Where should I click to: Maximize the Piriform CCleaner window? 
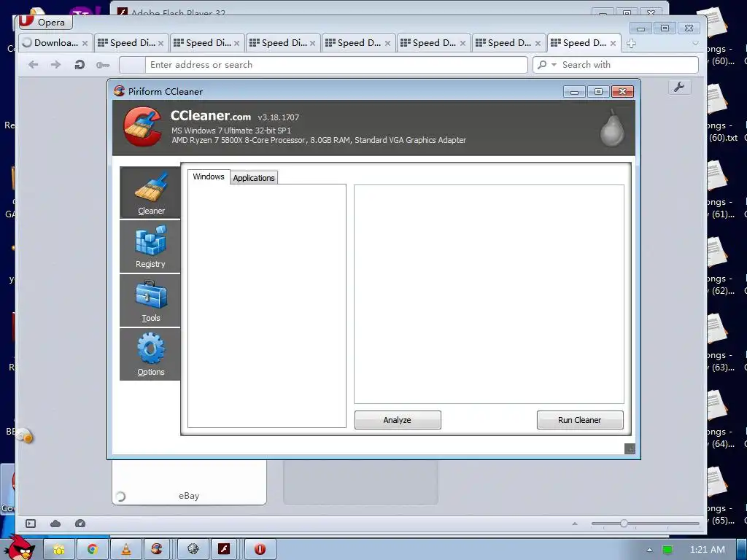[x=598, y=91]
